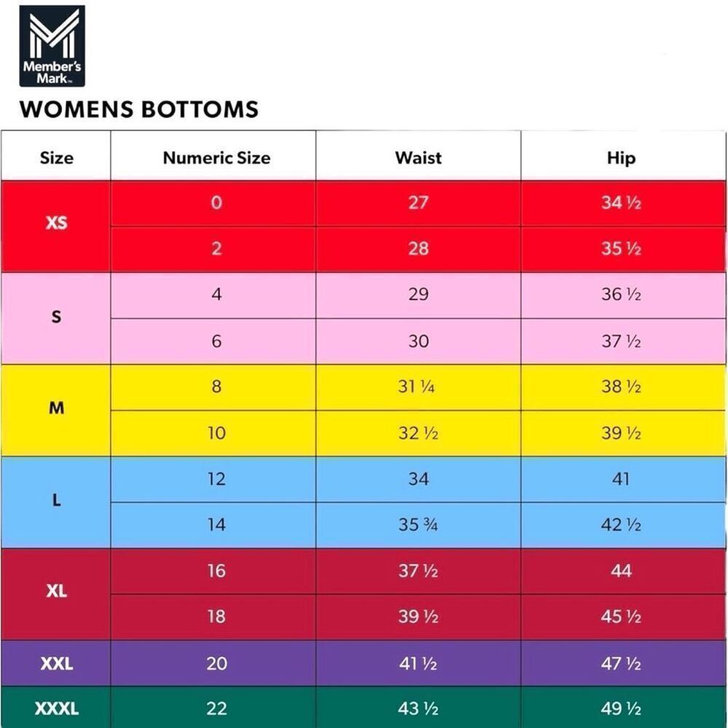Select the XL size cell
728x728 pixels.
pyautogui.click(x=56, y=594)
